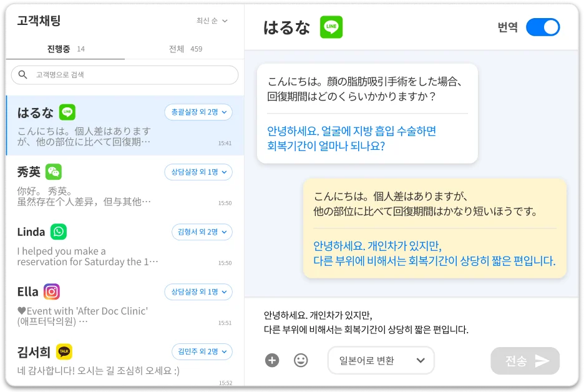Click the LINE icon in はるな chat row
The height and width of the screenshot is (392, 584).
pyautogui.click(x=67, y=112)
